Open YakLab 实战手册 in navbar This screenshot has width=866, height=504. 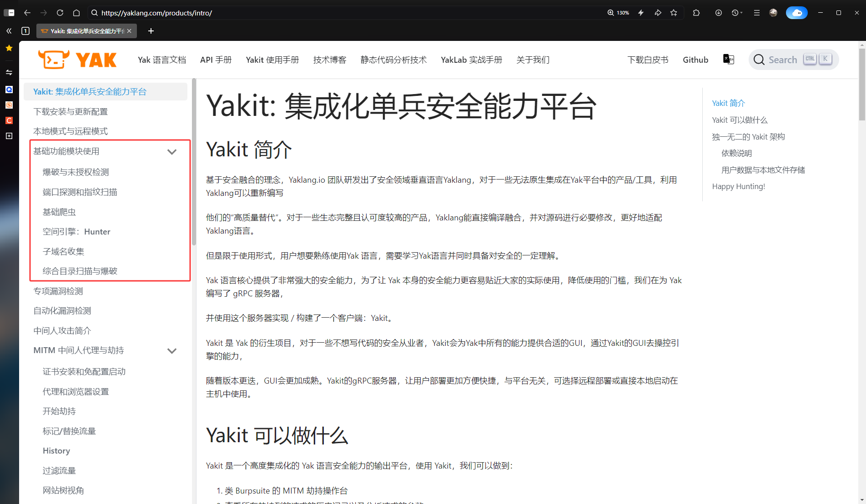[472, 60]
